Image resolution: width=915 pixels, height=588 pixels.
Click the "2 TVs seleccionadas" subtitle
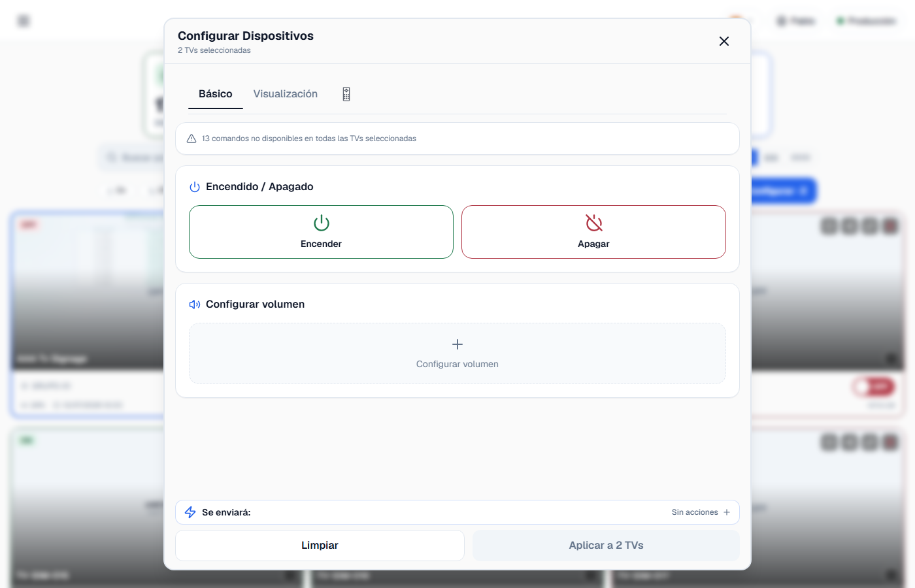(x=214, y=50)
